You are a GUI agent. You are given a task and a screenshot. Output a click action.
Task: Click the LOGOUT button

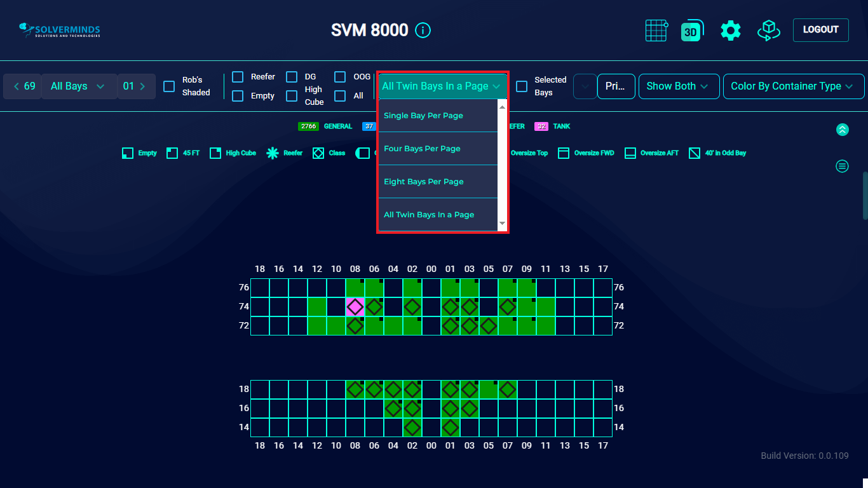[821, 30]
